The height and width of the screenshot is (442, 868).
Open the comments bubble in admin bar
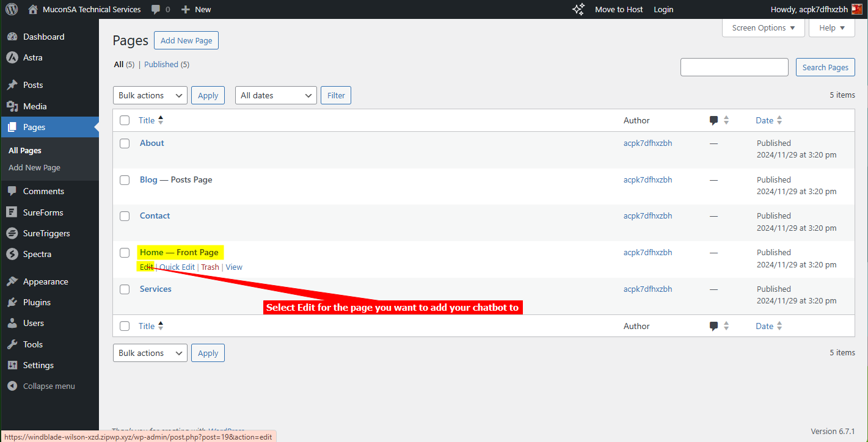pos(156,9)
